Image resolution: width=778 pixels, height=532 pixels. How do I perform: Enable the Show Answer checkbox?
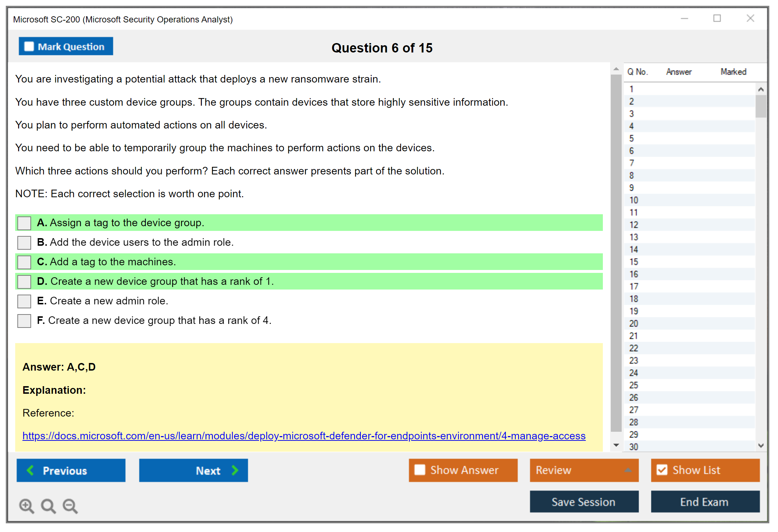point(420,470)
